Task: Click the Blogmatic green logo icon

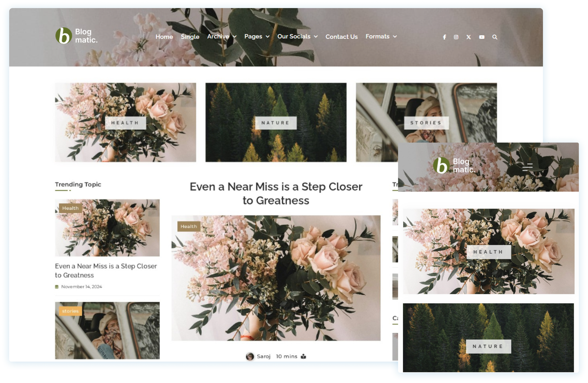Action: coord(63,36)
